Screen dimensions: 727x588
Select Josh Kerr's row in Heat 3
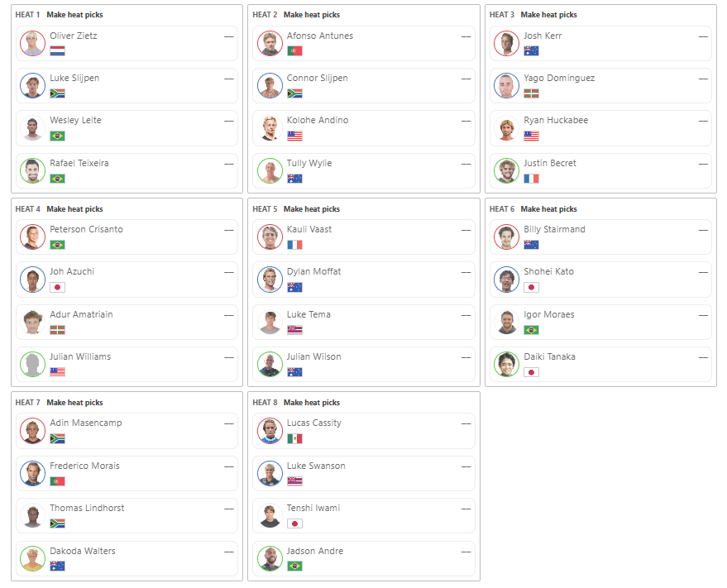(x=600, y=44)
